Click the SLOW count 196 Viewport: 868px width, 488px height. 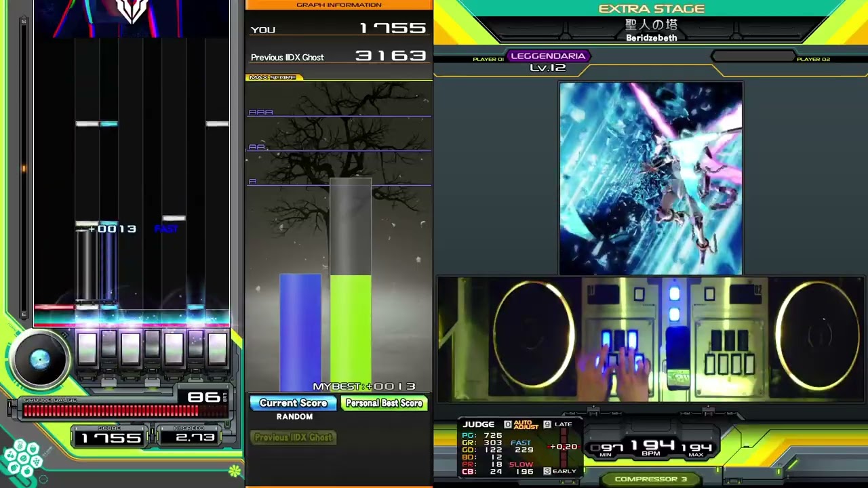(x=524, y=471)
